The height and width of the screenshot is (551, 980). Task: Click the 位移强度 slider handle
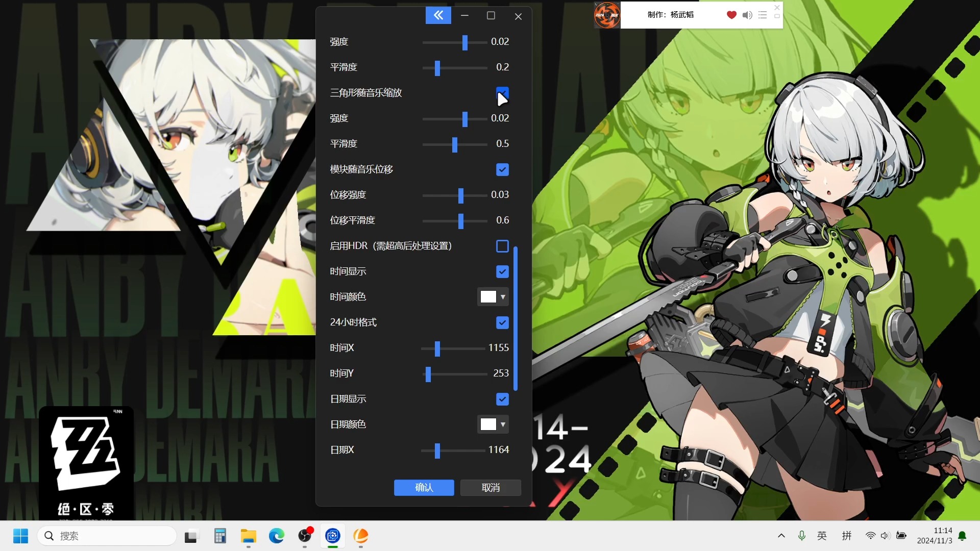point(461,195)
